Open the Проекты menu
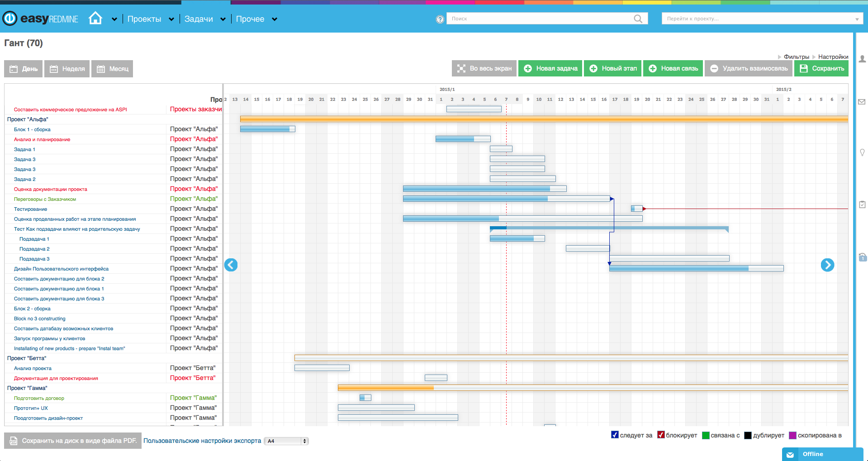The height and width of the screenshot is (461, 868). (144, 19)
